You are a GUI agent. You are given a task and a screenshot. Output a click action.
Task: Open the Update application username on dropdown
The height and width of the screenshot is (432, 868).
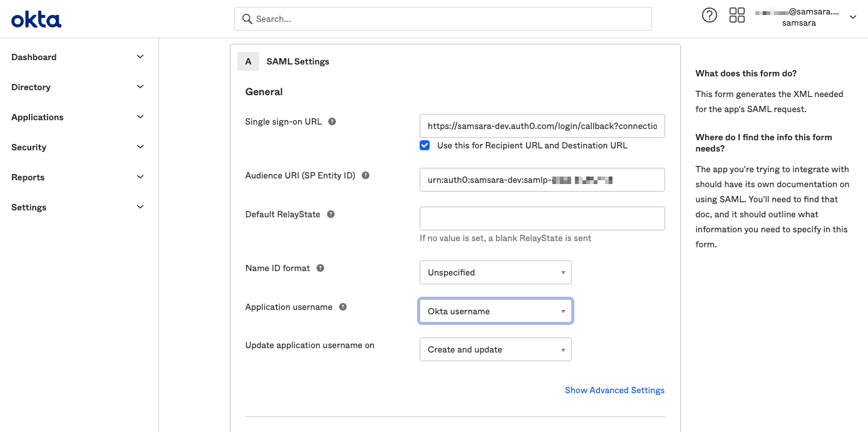495,349
